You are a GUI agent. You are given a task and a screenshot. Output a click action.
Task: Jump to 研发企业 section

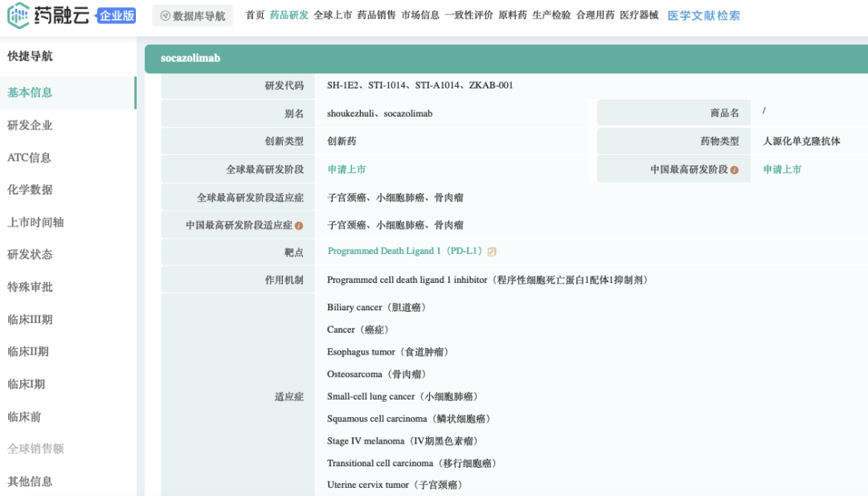[30, 125]
